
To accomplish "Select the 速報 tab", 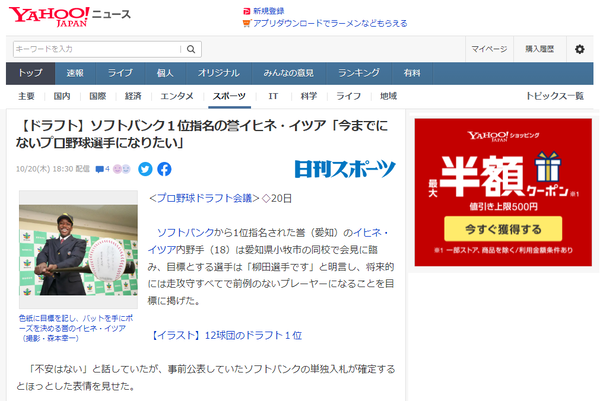I will [x=75, y=73].
